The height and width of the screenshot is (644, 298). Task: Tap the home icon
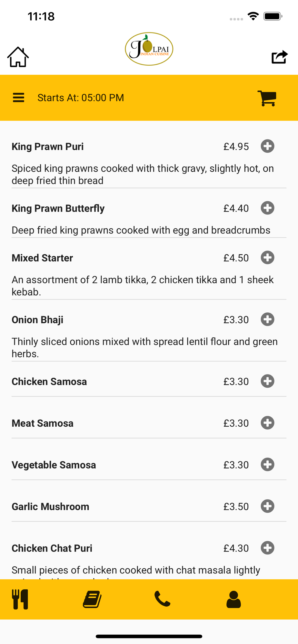(x=18, y=57)
